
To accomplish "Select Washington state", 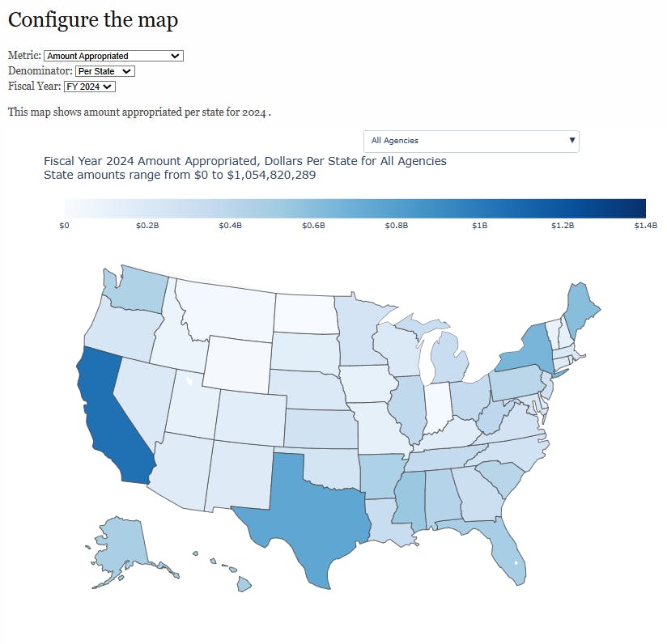I will coord(138,294).
